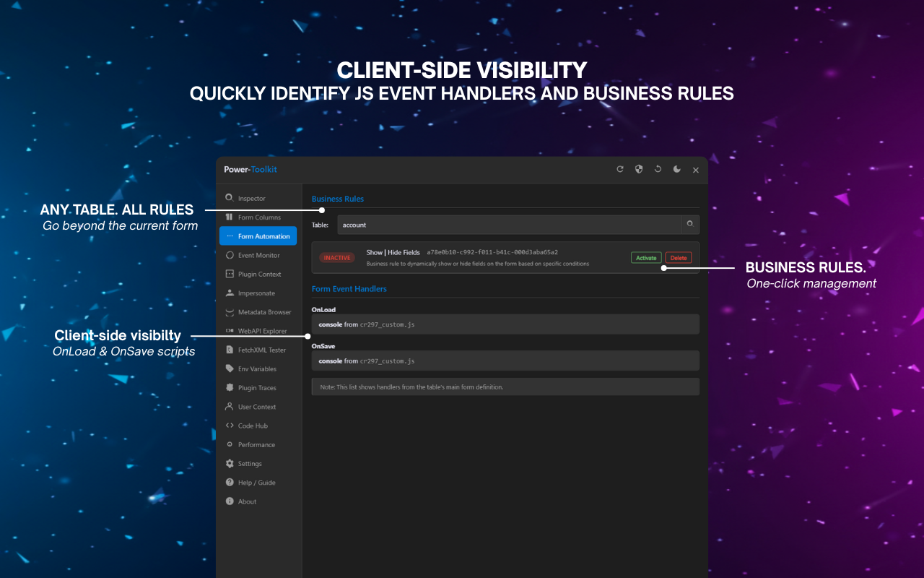Click the User Context icon in the sidebar
Viewport: 924px width, 578px height.
(x=230, y=407)
